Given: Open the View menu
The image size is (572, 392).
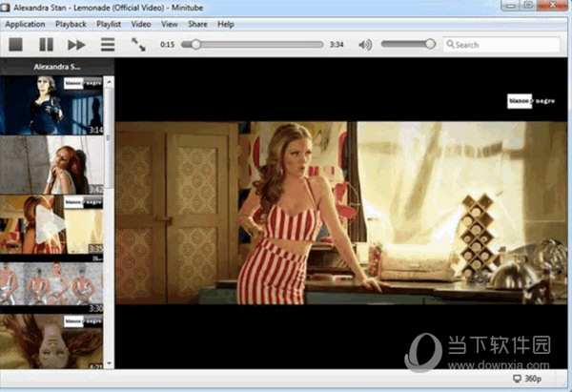Looking at the screenshot, I should pyautogui.click(x=170, y=25).
